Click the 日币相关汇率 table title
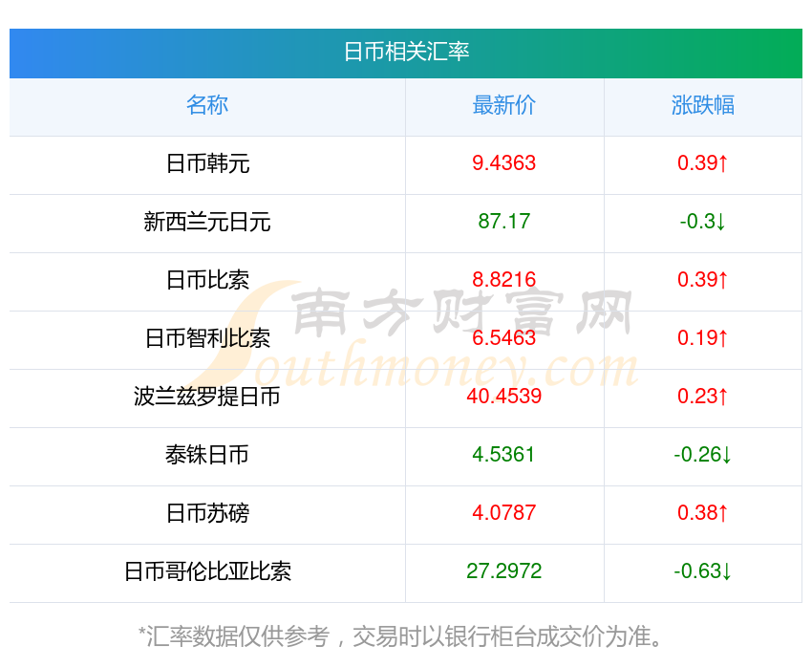The width and height of the screenshot is (812, 667). tap(407, 53)
